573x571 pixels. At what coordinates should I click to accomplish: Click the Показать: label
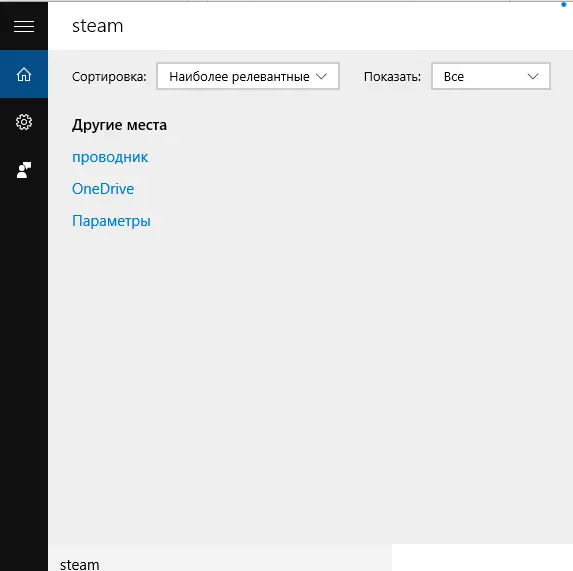(x=392, y=76)
